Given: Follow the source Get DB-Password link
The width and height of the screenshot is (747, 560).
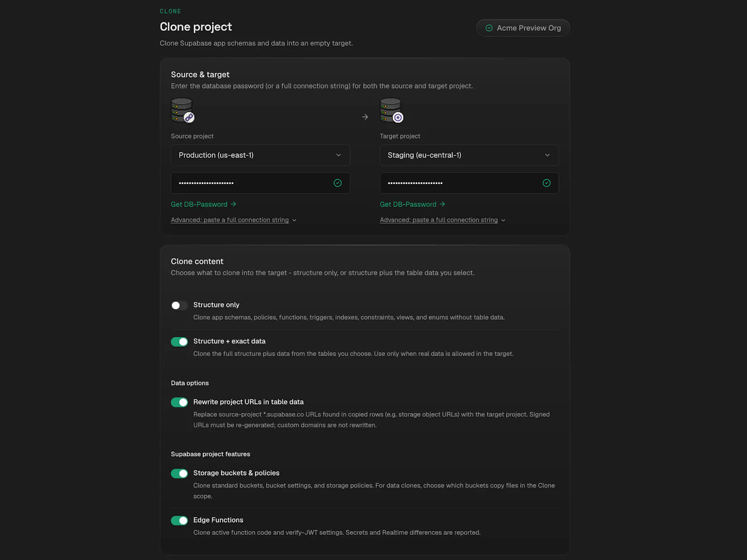Looking at the screenshot, I should click(x=204, y=204).
